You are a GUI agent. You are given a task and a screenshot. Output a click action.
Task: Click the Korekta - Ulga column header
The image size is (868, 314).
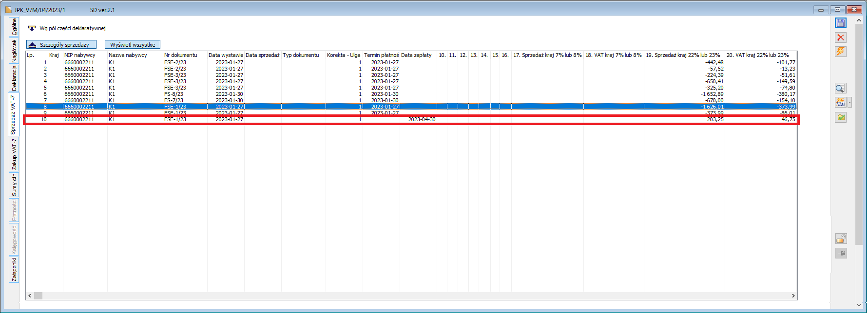[344, 55]
